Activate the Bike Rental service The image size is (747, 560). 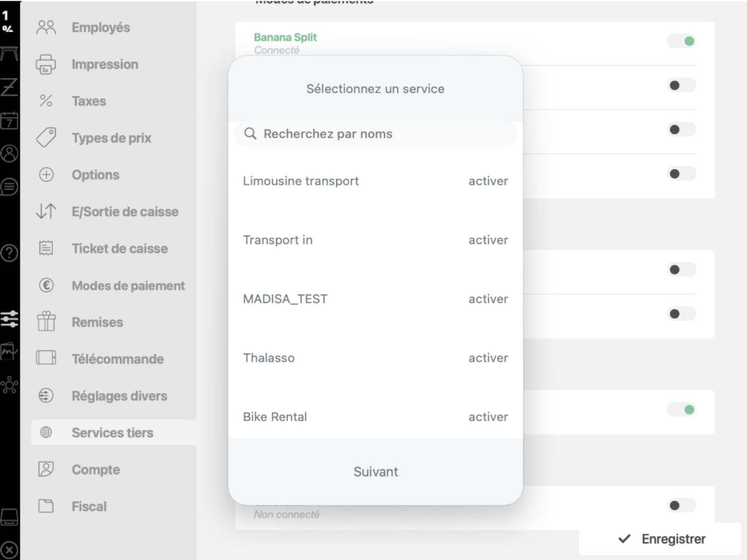[x=488, y=416]
